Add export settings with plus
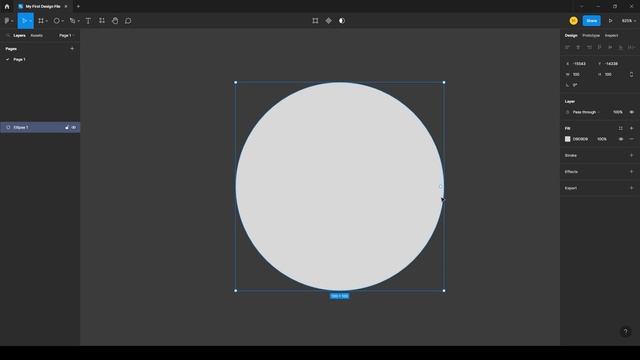Viewport: 640px width, 360px height. 631,188
